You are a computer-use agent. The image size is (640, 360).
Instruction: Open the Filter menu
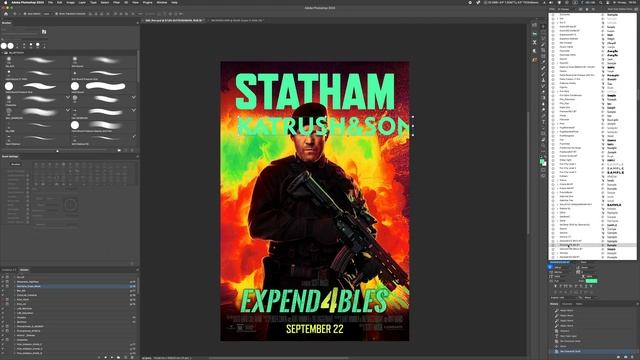[x=116, y=2]
